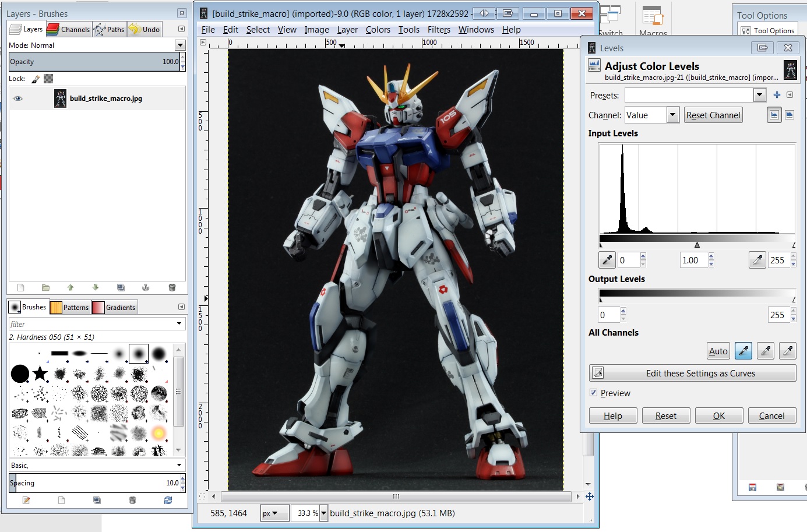
Task: Select All Channels white point eyedropper
Action: coord(788,351)
